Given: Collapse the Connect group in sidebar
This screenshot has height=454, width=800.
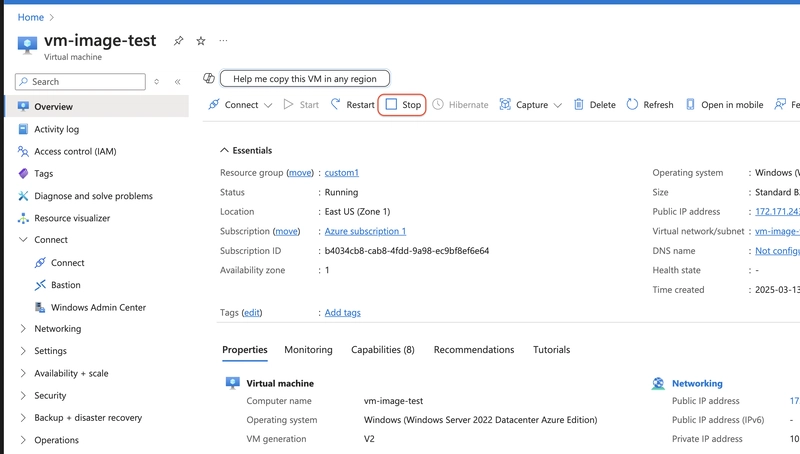Looking at the screenshot, I should click(x=23, y=239).
